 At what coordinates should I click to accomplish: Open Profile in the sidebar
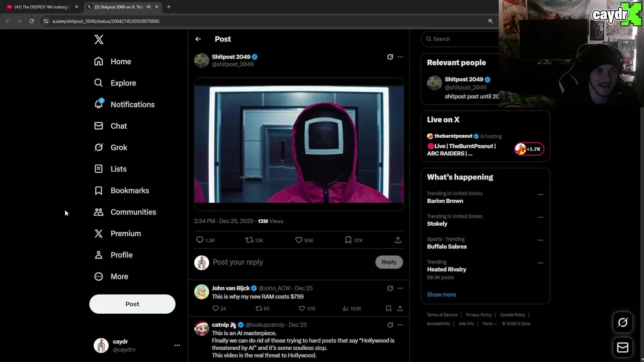click(x=113, y=255)
